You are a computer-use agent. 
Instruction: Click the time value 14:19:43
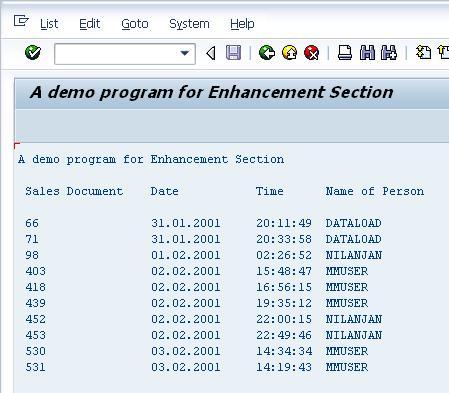284,367
